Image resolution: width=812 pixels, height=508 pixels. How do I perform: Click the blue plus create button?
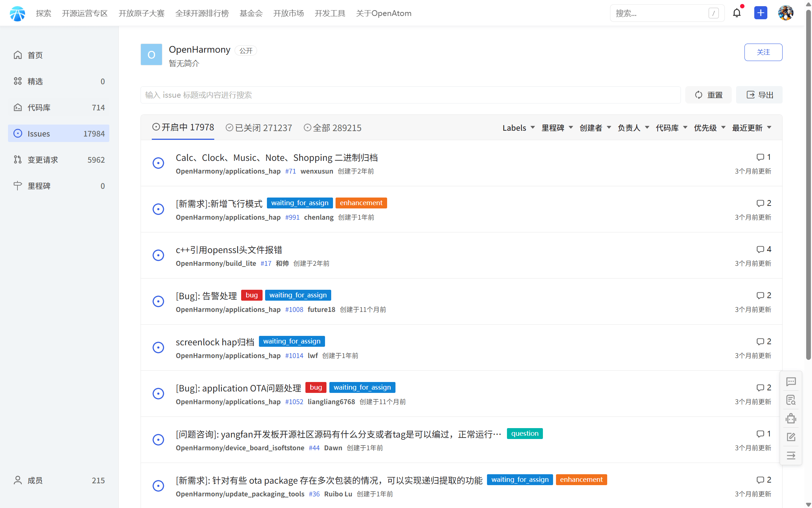click(760, 13)
